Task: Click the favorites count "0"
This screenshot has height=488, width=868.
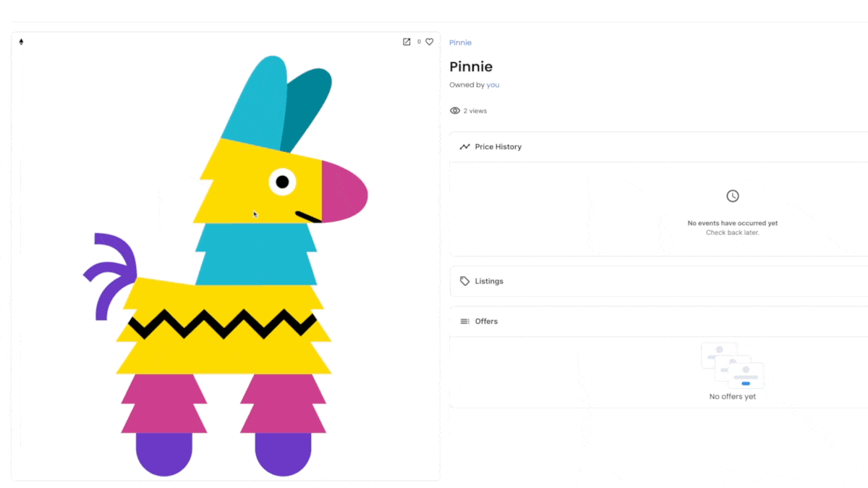Action: coord(419,42)
